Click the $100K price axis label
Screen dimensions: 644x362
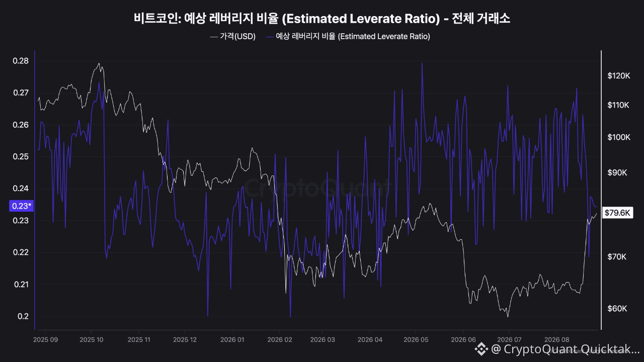619,137
